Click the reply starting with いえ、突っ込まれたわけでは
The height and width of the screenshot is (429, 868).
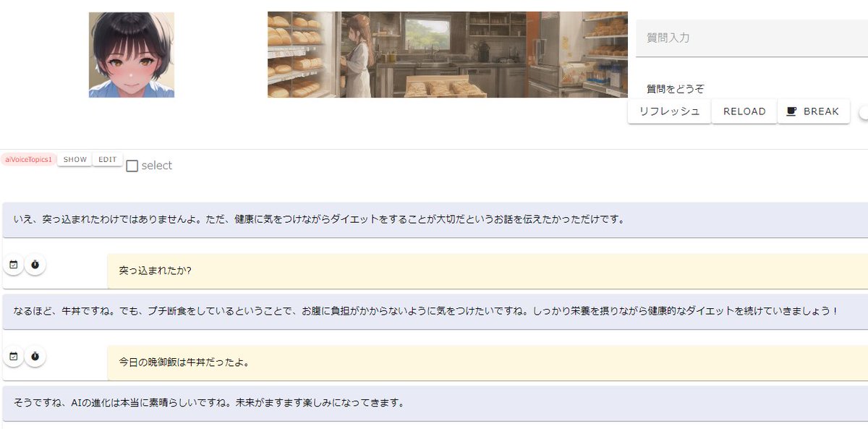[435, 219]
